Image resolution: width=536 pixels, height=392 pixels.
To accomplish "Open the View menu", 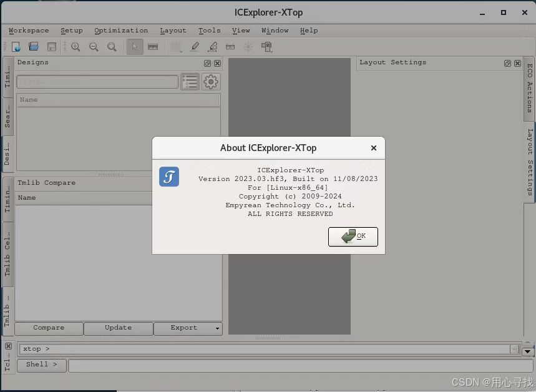I will [241, 31].
